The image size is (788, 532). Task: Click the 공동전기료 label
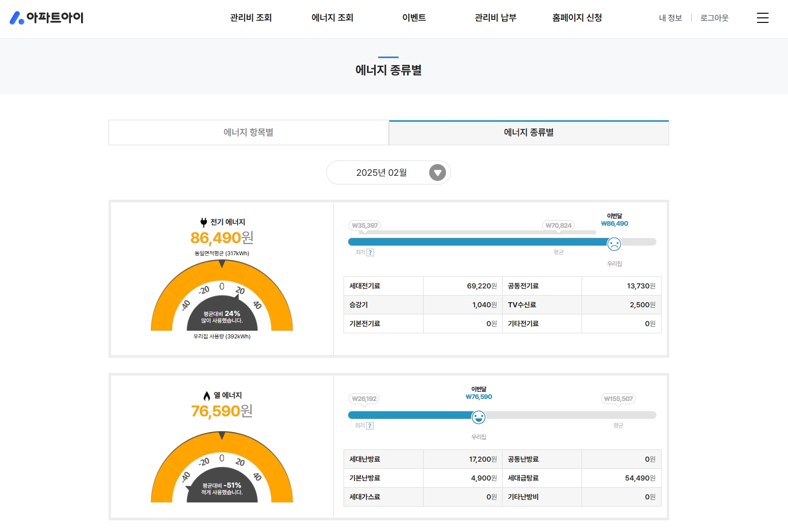tap(523, 286)
